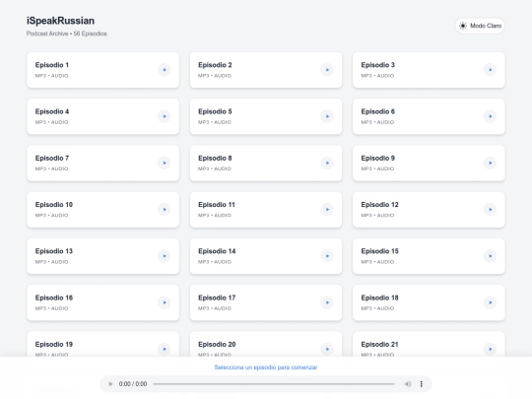Click the iSpeakRussian heading
Viewport: 532px width, 399px height.
point(60,21)
